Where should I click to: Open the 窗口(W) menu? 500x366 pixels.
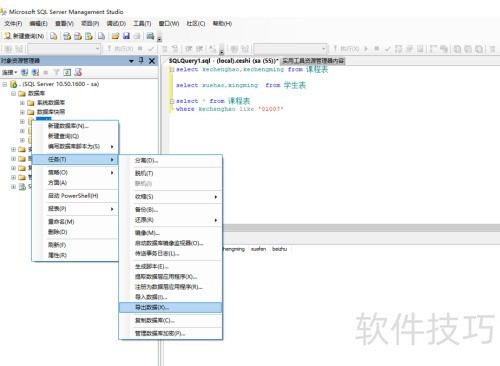(169, 24)
